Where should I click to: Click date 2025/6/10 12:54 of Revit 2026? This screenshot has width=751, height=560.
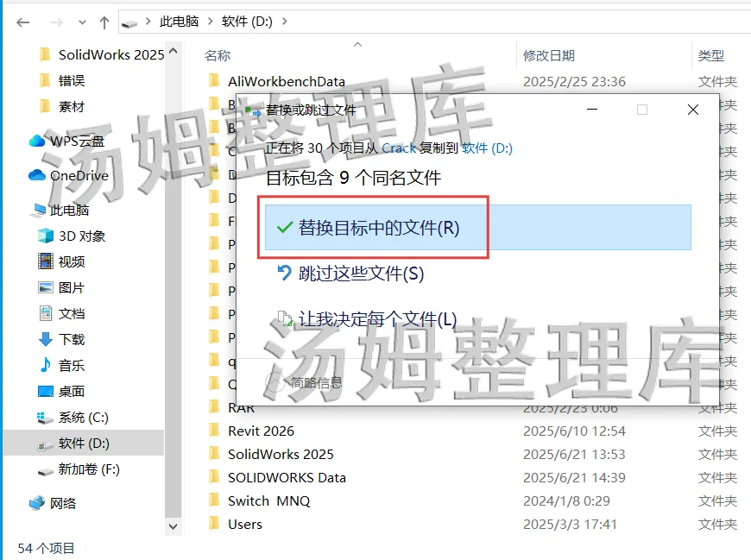point(574,431)
